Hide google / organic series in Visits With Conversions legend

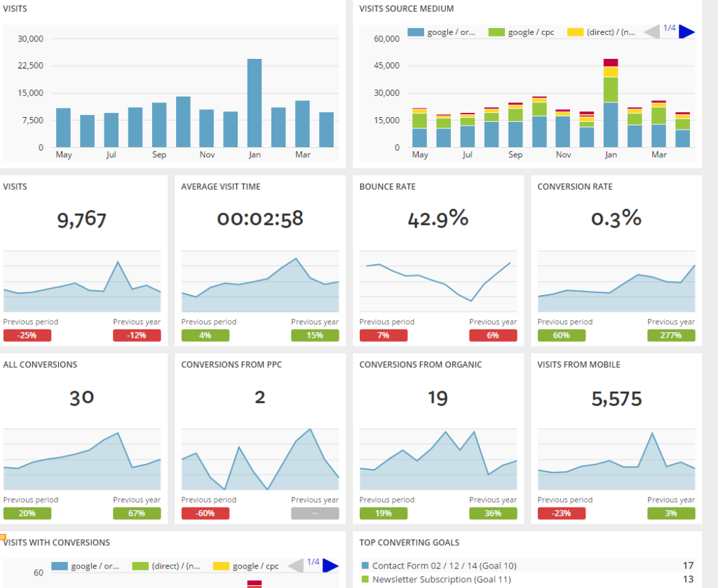click(x=85, y=566)
